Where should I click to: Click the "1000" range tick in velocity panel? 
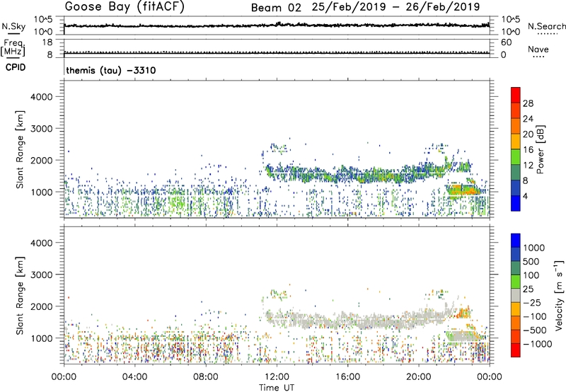pyautogui.click(x=41, y=338)
